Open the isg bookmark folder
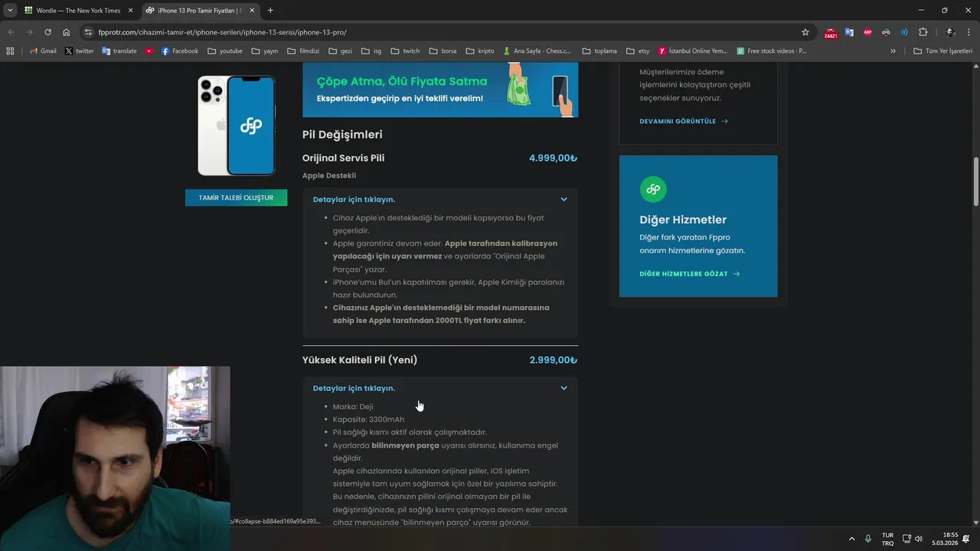 coord(372,51)
